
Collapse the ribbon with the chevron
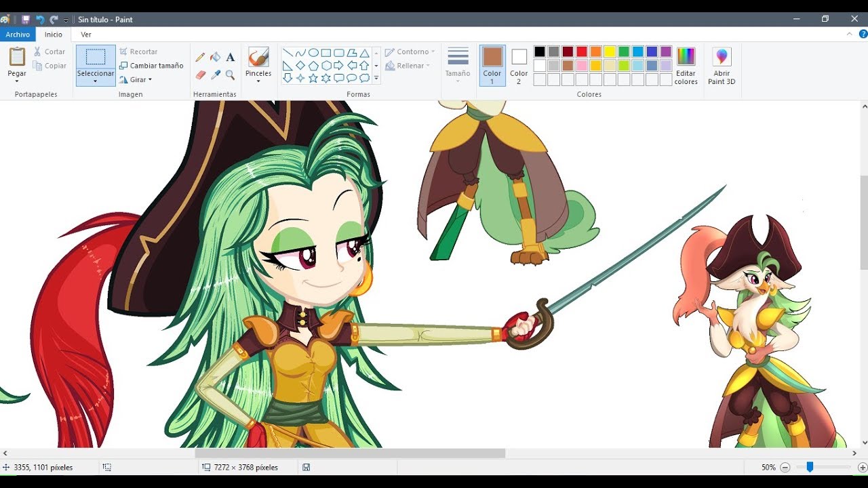pyautogui.click(x=850, y=34)
